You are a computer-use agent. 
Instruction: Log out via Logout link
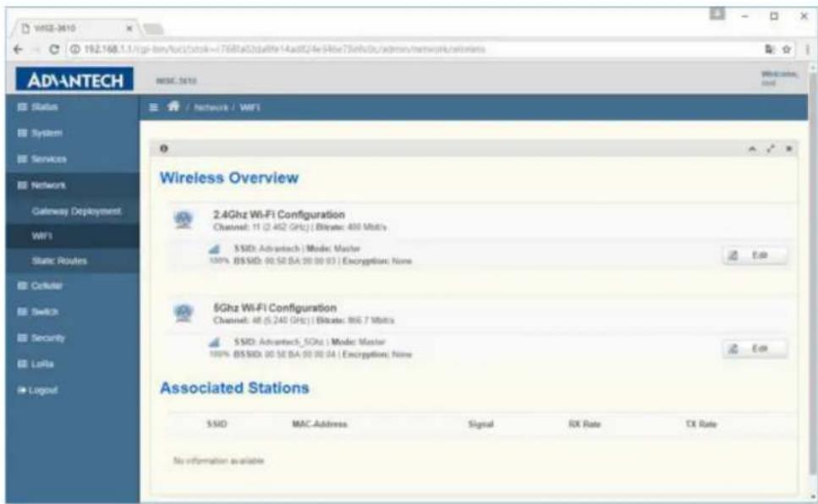click(x=43, y=390)
